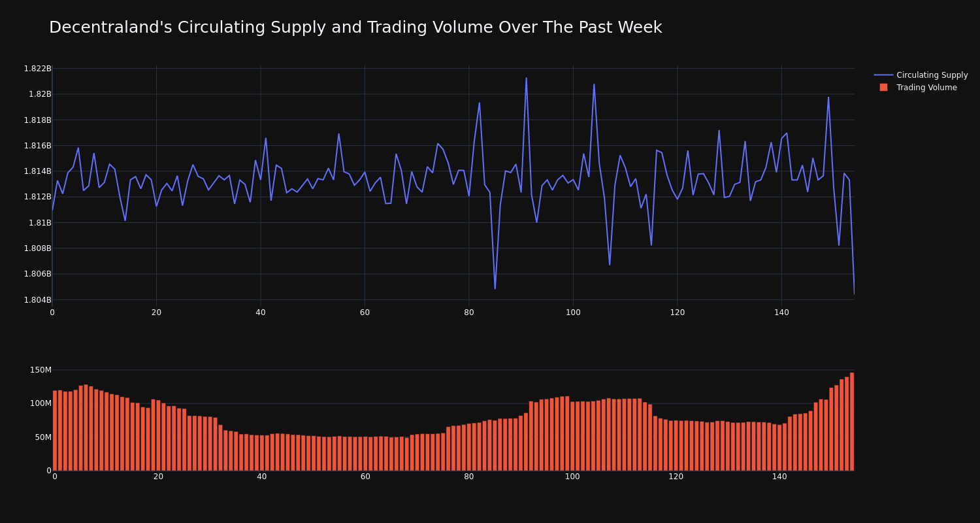Viewport: 980px width, 523px height.
Task: Select the 1.812B y-axis label
Action: (37, 197)
